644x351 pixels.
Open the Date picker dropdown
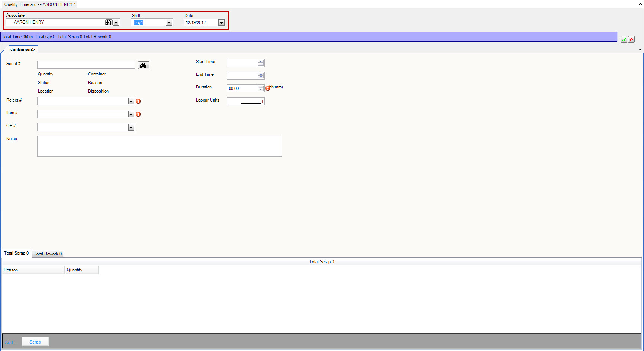click(221, 23)
